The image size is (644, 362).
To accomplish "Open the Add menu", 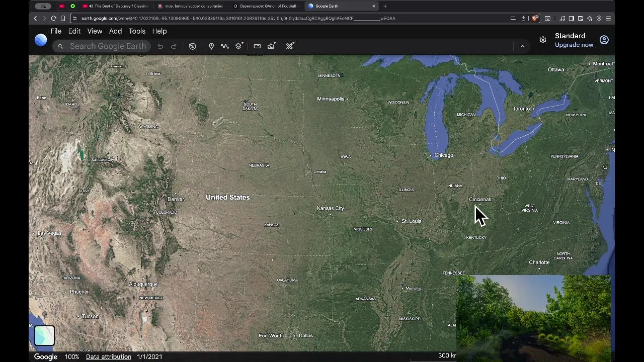I will tap(115, 31).
